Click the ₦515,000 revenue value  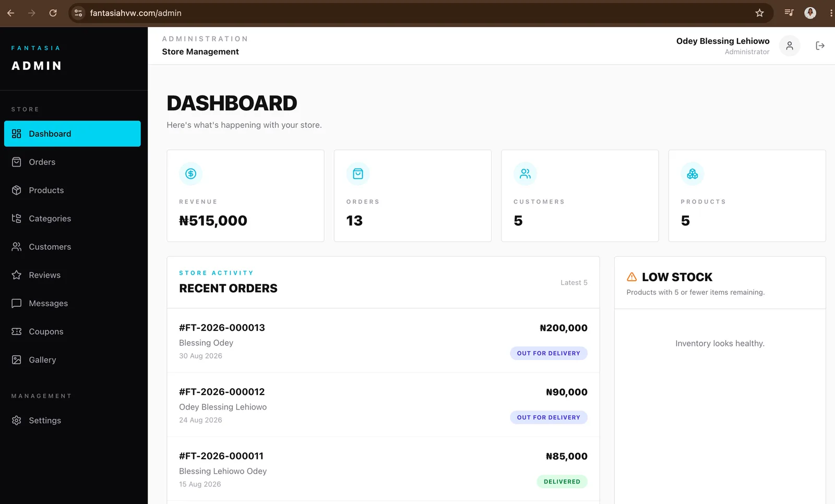[213, 221]
